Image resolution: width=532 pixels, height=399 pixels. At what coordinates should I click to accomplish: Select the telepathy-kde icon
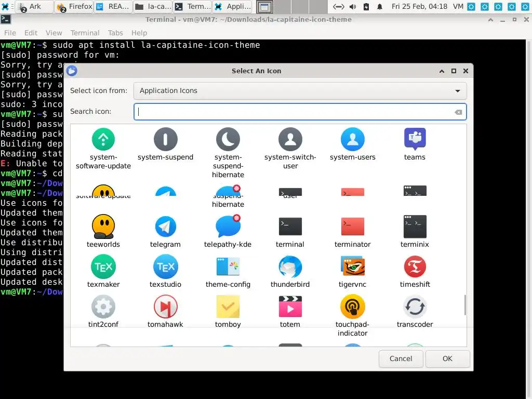228,225
